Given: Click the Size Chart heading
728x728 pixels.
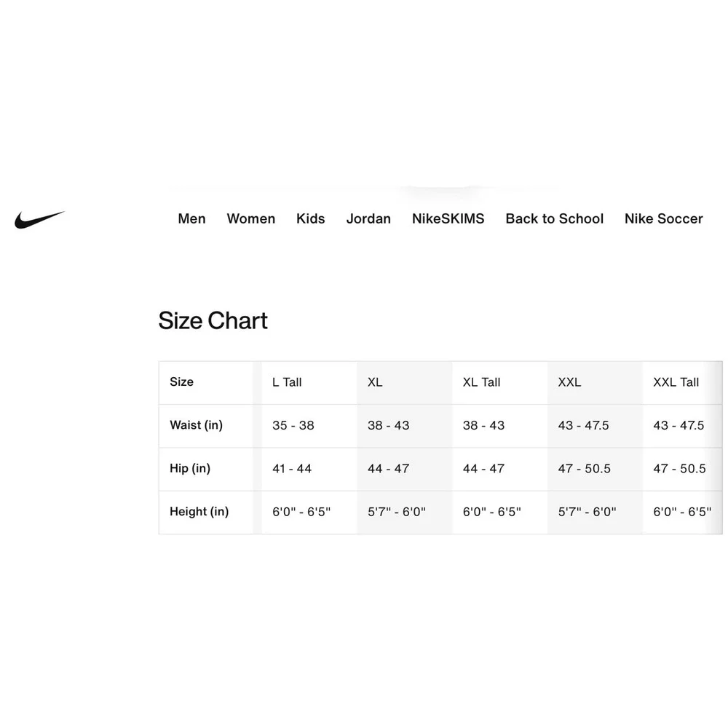Looking at the screenshot, I should 213,321.
